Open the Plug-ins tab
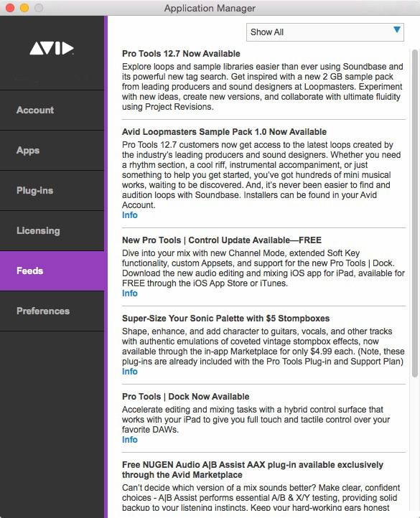This screenshot has height=518, width=420. click(52, 191)
